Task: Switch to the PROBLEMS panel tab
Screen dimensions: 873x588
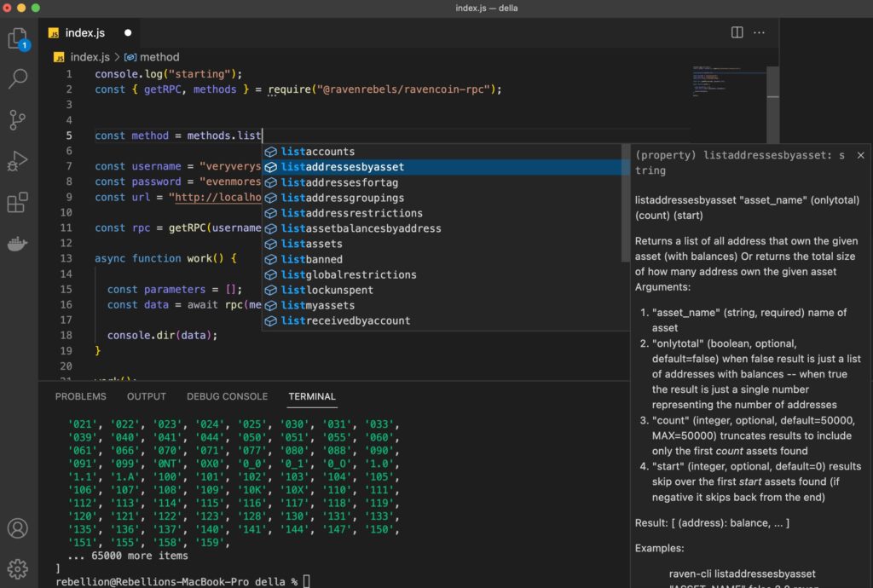Action: 81,396
